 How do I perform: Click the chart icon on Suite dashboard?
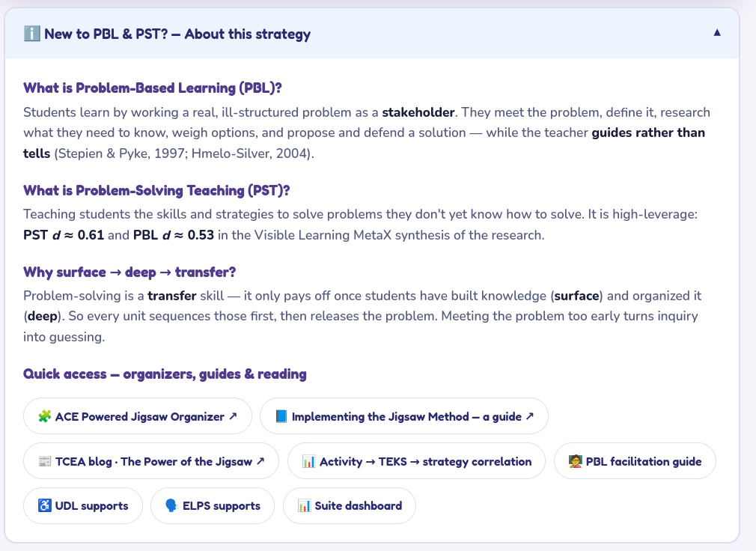pos(304,505)
